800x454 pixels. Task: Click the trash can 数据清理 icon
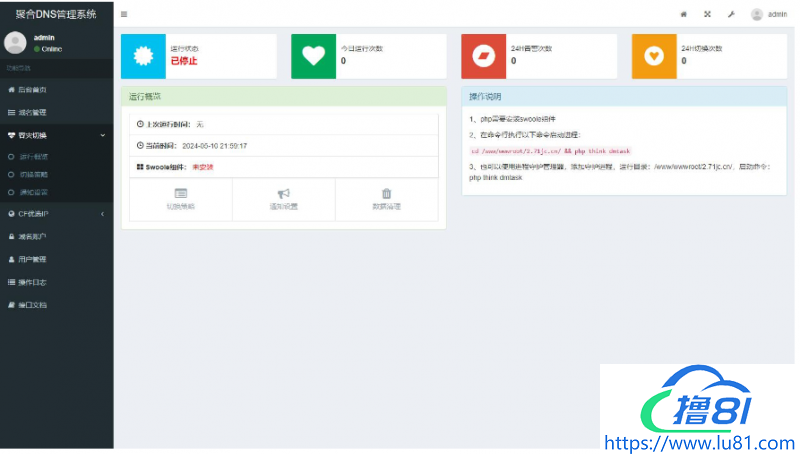pyautogui.click(x=386, y=194)
